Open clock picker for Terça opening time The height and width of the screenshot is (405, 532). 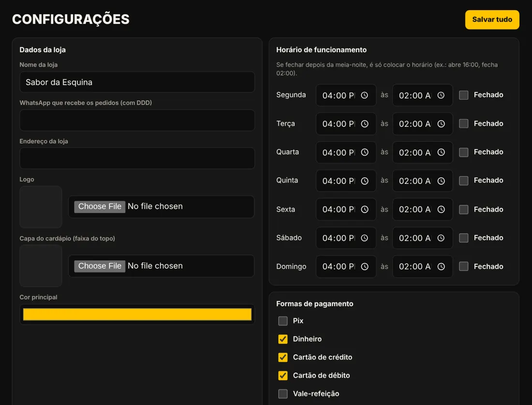(x=364, y=124)
